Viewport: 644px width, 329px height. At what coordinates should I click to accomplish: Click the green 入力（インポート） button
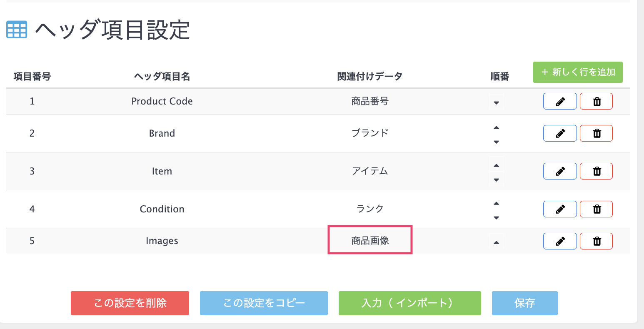409,303
